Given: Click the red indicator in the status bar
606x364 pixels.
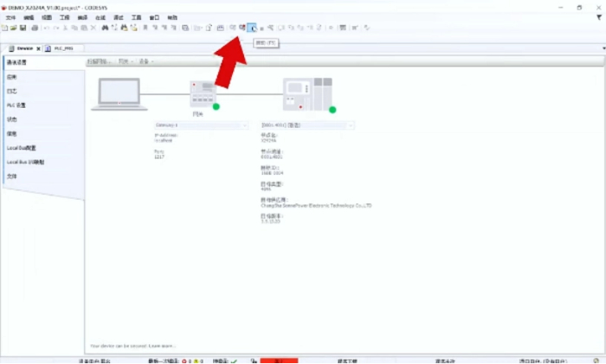Looking at the screenshot, I should click(278, 361).
